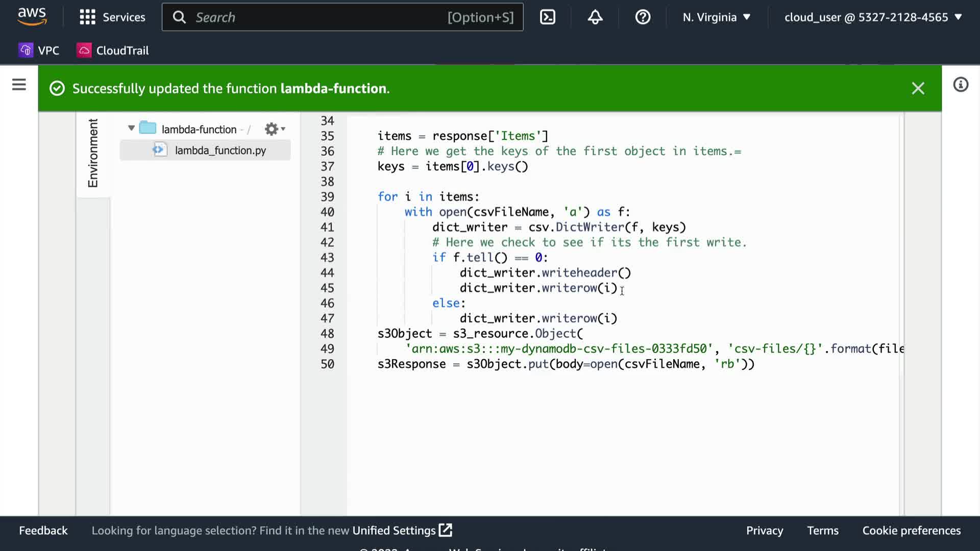Viewport: 980px width, 551px height.
Task: Select lambda_function.py in the file tree
Action: (220, 151)
